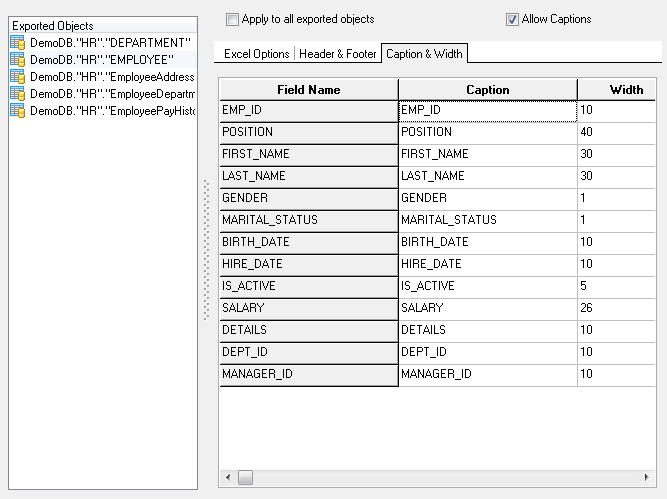The width and height of the screenshot is (667, 499).
Task: Click the EmployeeAddress table icon
Action: click(x=17, y=76)
